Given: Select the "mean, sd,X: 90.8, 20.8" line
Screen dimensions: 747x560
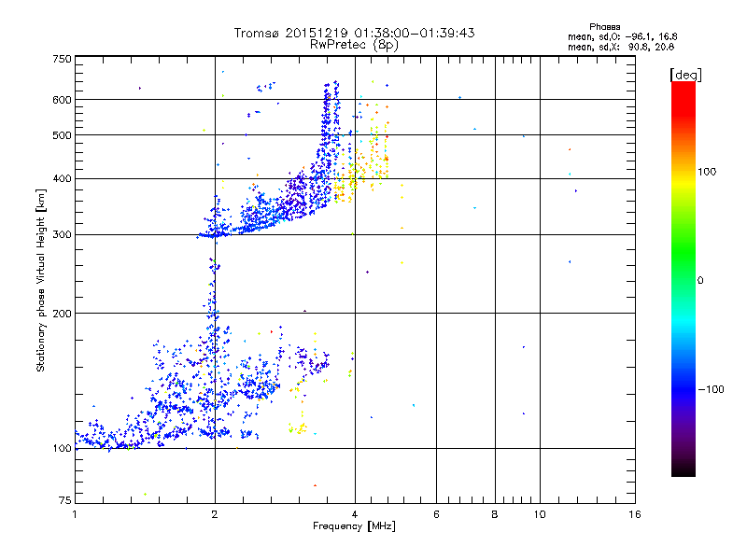Looking at the screenshot, I should pyautogui.click(x=621, y=48).
